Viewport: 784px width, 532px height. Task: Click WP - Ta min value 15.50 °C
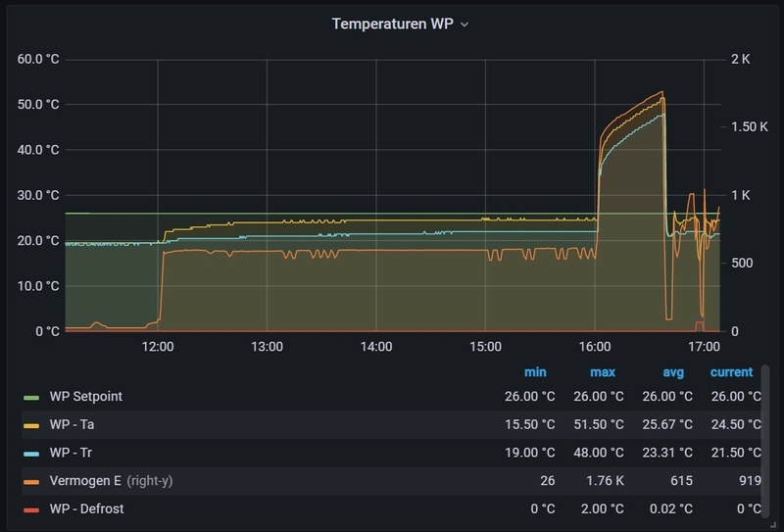coord(529,424)
